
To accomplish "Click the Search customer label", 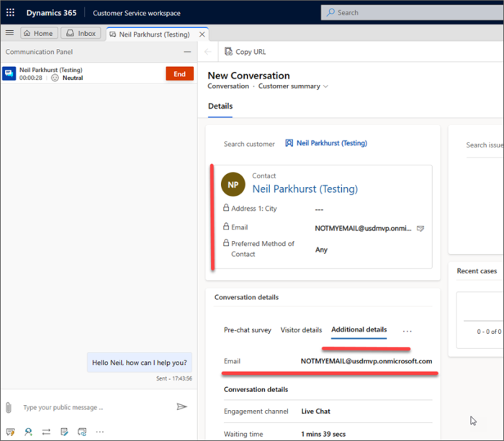I will (249, 144).
